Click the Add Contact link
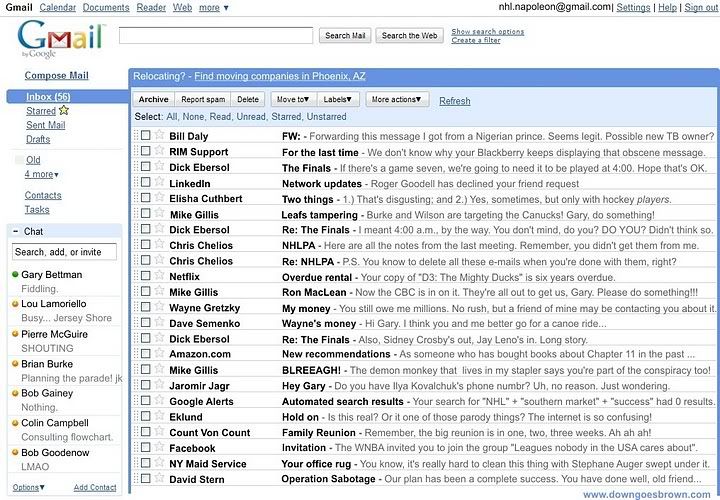Image resolution: width=720 pixels, height=500 pixels. click(95, 487)
